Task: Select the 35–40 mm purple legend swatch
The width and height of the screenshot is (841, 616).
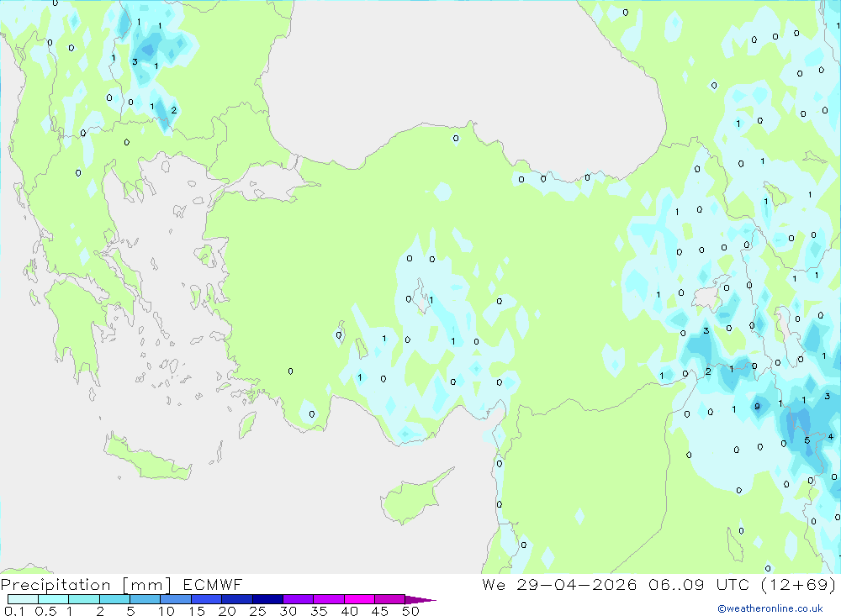Action: pos(328,599)
